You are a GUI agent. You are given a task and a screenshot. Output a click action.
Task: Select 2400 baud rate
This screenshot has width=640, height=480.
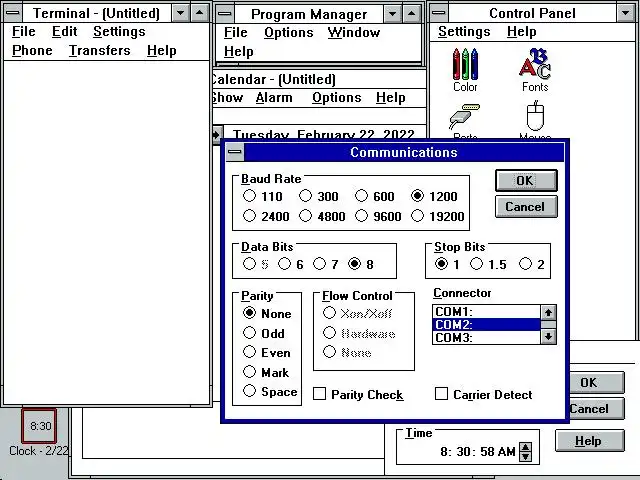[x=266, y=216]
